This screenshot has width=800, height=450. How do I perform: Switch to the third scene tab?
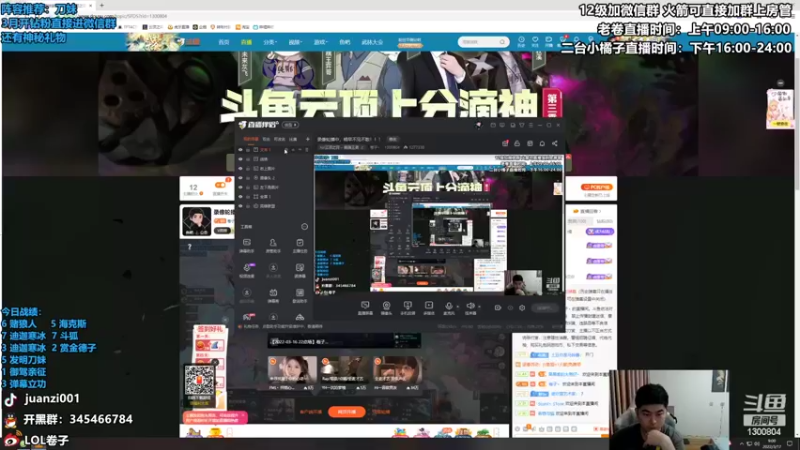(x=280, y=139)
